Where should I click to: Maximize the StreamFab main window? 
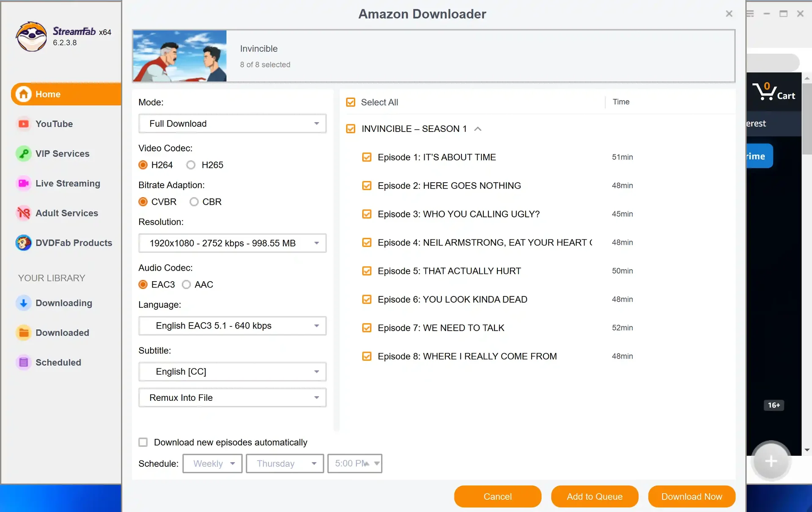[783, 14]
